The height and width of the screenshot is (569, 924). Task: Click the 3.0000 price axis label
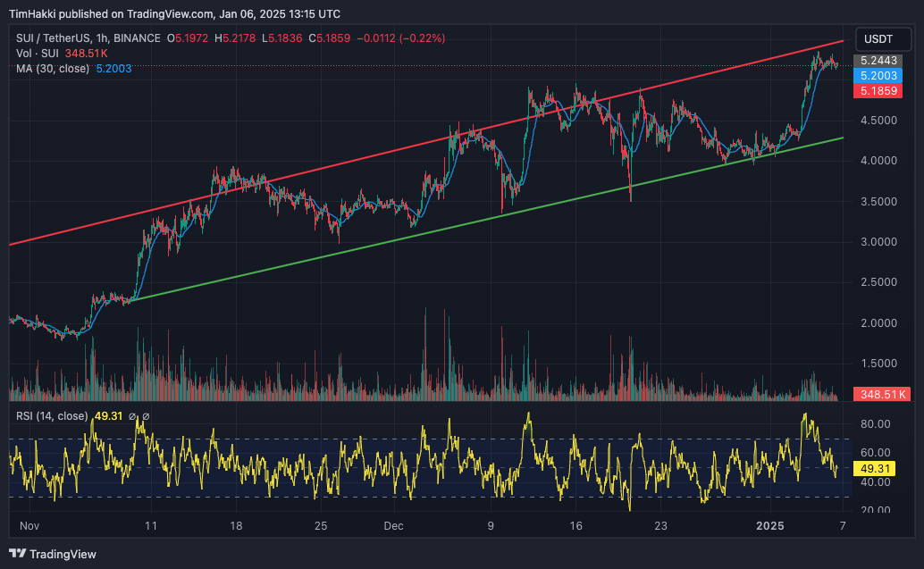point(878,241)
